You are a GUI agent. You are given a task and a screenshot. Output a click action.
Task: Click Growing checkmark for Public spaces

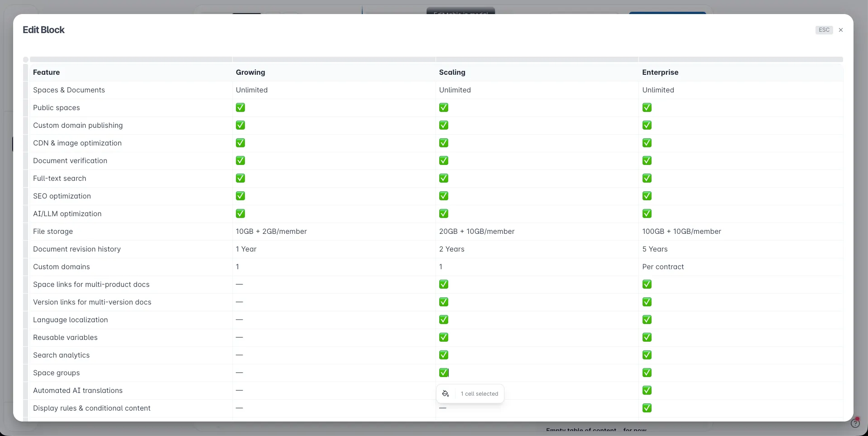click(240, 107)
